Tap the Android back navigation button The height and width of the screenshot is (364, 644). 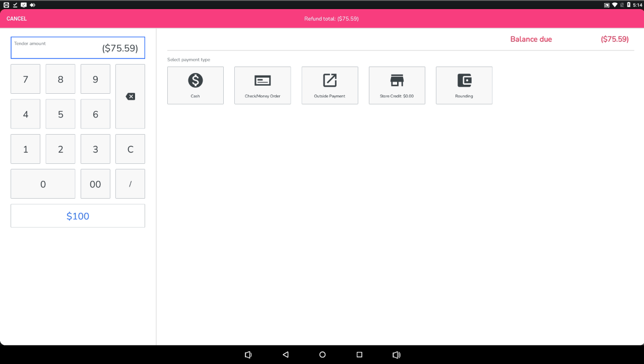coord(285,354)
